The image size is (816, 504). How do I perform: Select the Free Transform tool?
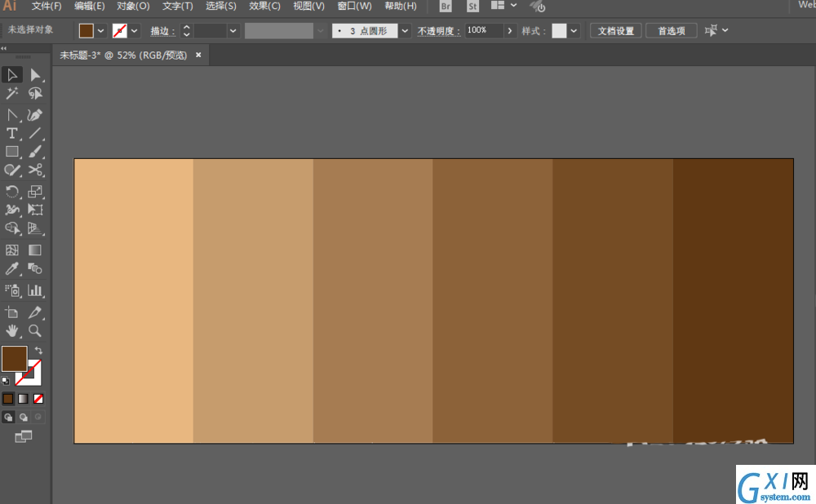(x=35, y=210)
